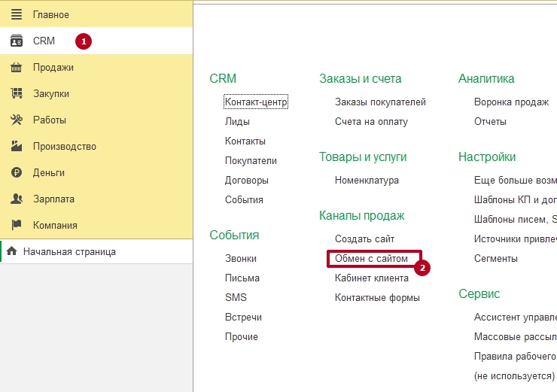
Task: Open Воронка продаж analytics
Action: 511,102
